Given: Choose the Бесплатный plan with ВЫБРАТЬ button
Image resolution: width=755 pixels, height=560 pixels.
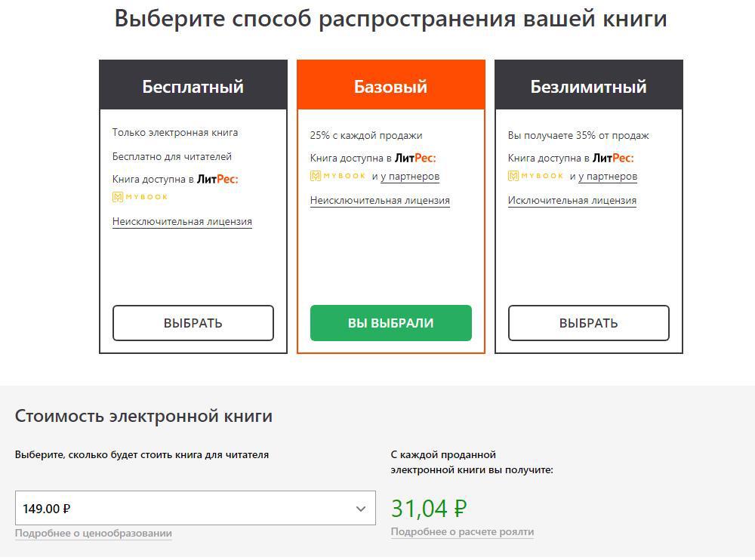Looking at the screenshot, I should (x=193, y=323).
